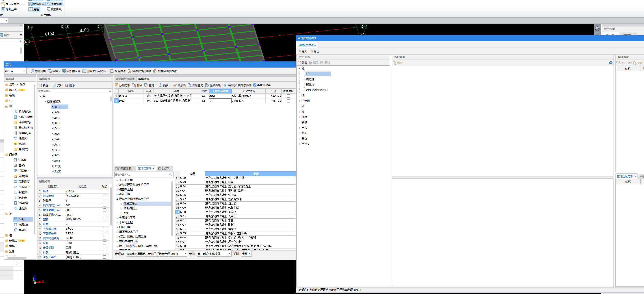The image size is (644, 294).
Task: Tick the 附加 checkbox for 结构类别
Action: (x=104, y=196)
